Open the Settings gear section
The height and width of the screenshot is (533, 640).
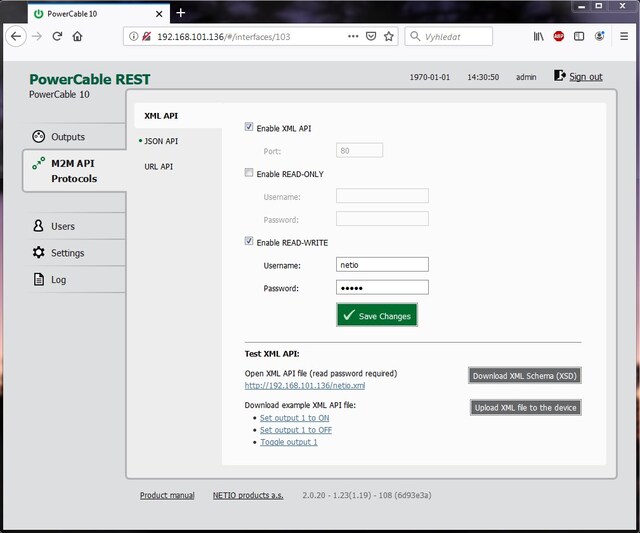click(x=67, y=253)
